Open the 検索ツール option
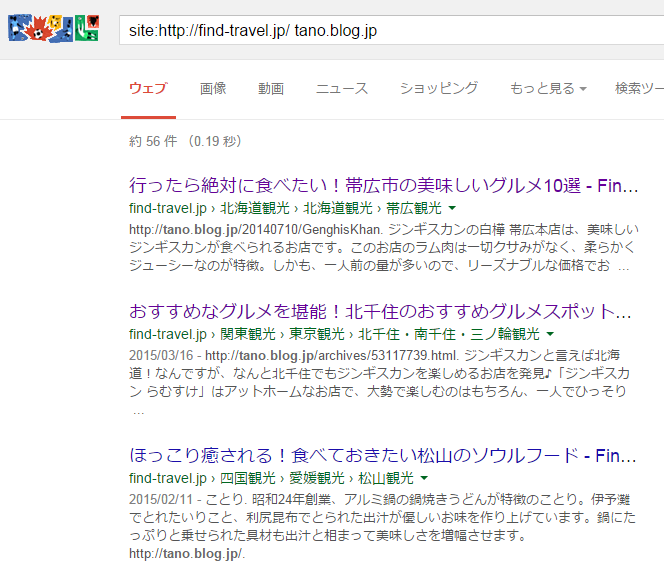This screenshot has width=664, height=562. click(639, 89)
